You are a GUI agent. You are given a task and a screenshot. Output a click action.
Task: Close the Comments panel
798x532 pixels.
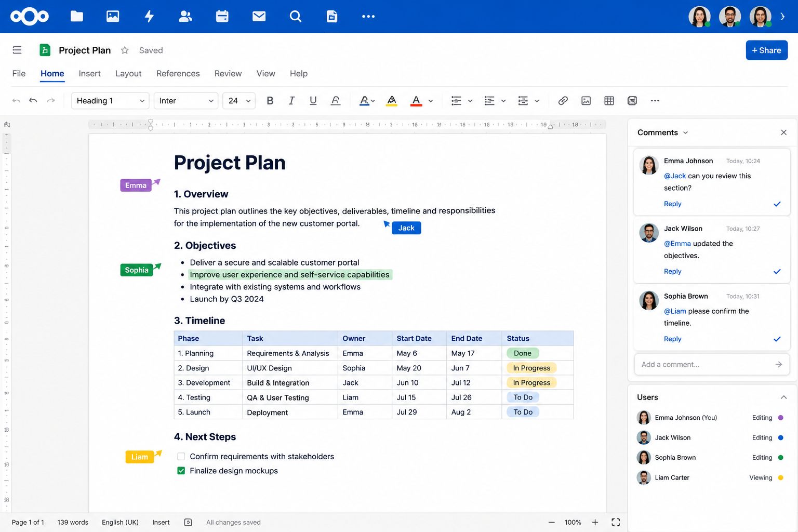pos(783,132)
